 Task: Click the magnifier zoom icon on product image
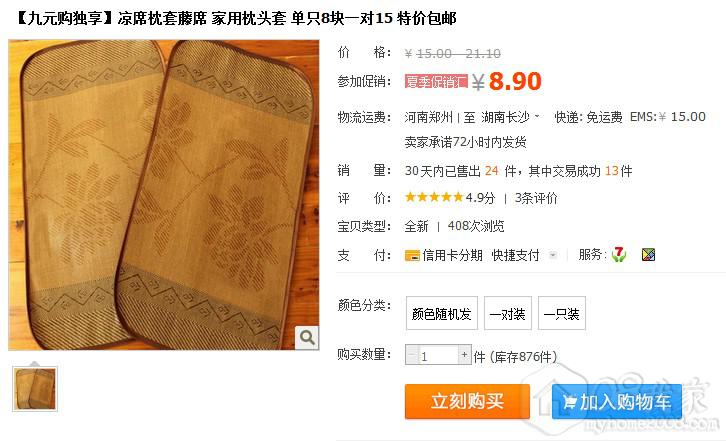tap(307, 337)
